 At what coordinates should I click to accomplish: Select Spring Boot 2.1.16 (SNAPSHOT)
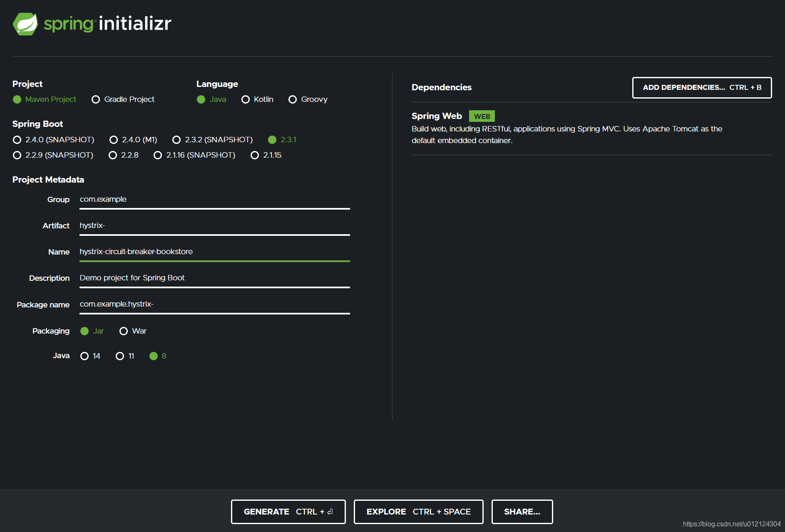[x=194, y=155]
